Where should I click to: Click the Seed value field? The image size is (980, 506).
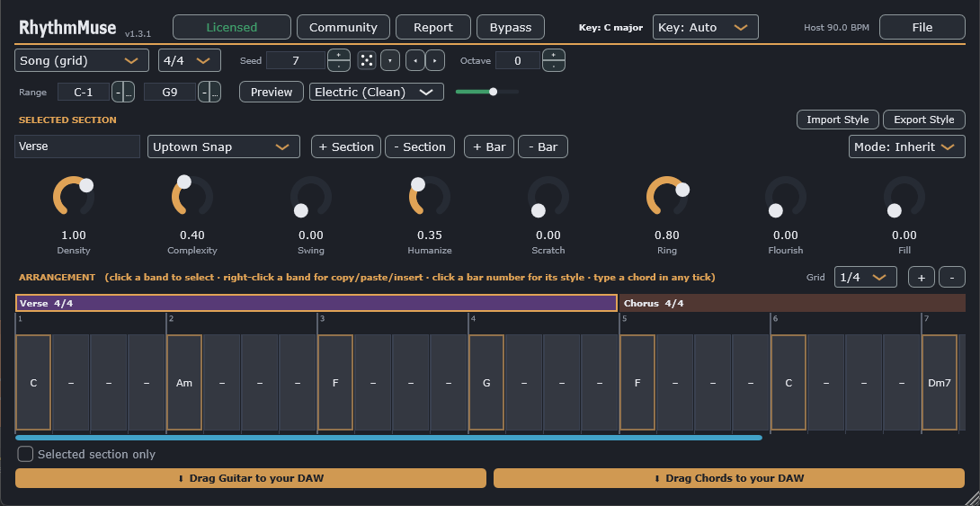[x=296, y=60]
